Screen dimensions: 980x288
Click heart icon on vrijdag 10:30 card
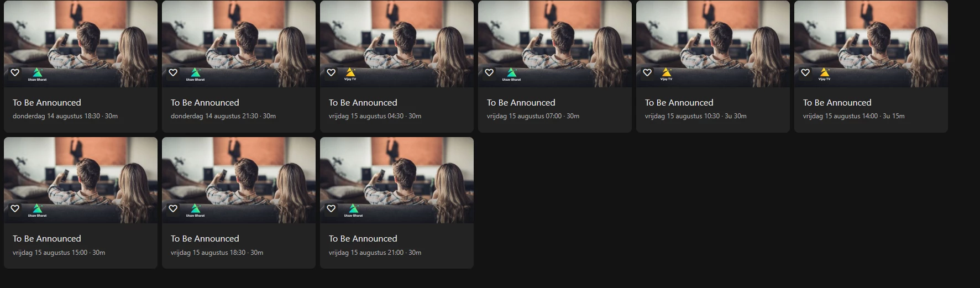click(x=647, y=72)
